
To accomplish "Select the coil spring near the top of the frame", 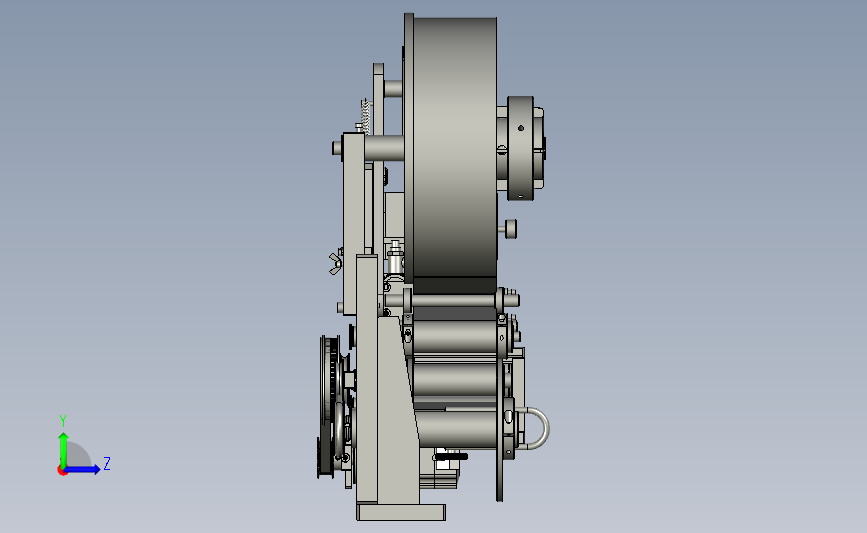I will coord(365,115).
